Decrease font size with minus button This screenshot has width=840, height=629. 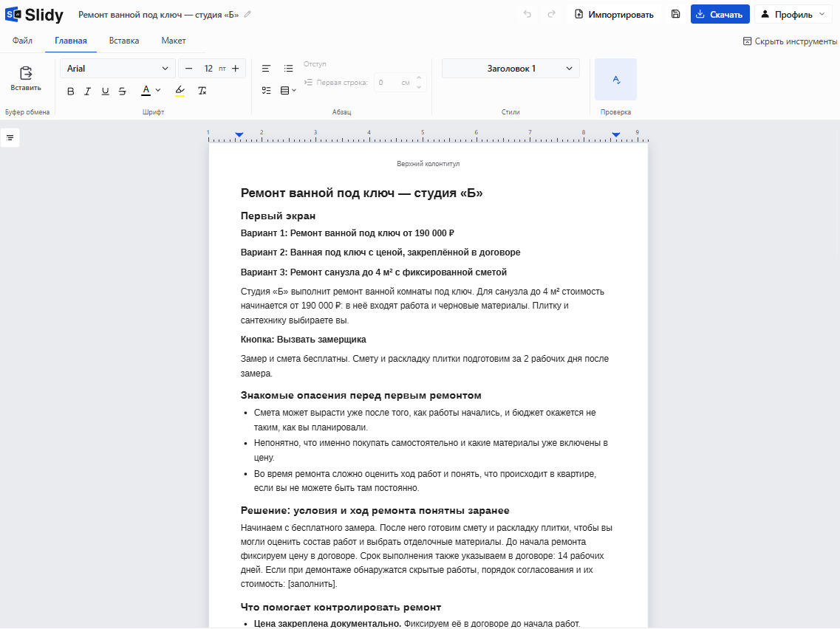pos(188,69)
